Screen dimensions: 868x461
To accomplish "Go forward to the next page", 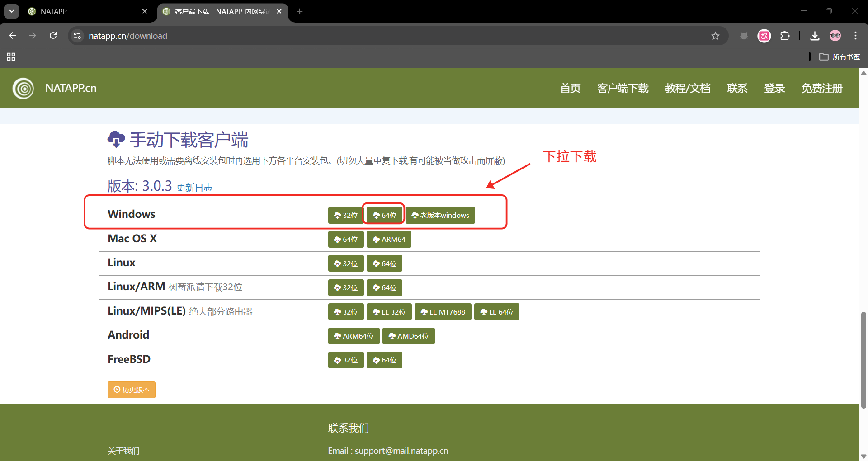I will coord(33,36).
